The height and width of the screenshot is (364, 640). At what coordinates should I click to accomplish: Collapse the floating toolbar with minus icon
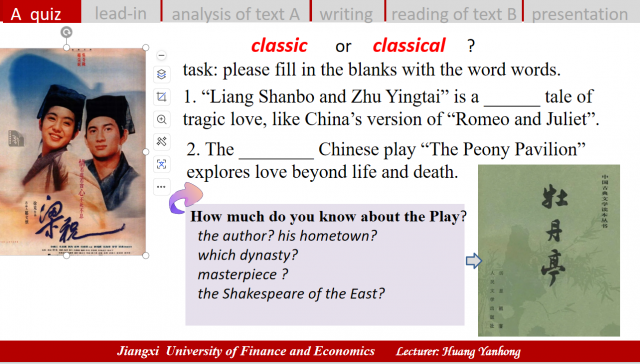click(162, 55)
